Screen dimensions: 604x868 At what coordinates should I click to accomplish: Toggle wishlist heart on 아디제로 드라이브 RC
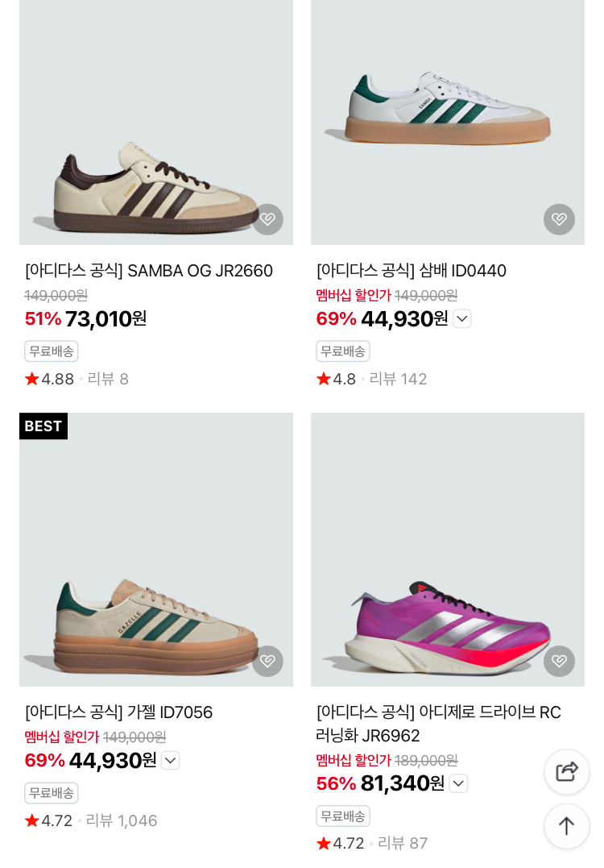(x=559, y=661)
